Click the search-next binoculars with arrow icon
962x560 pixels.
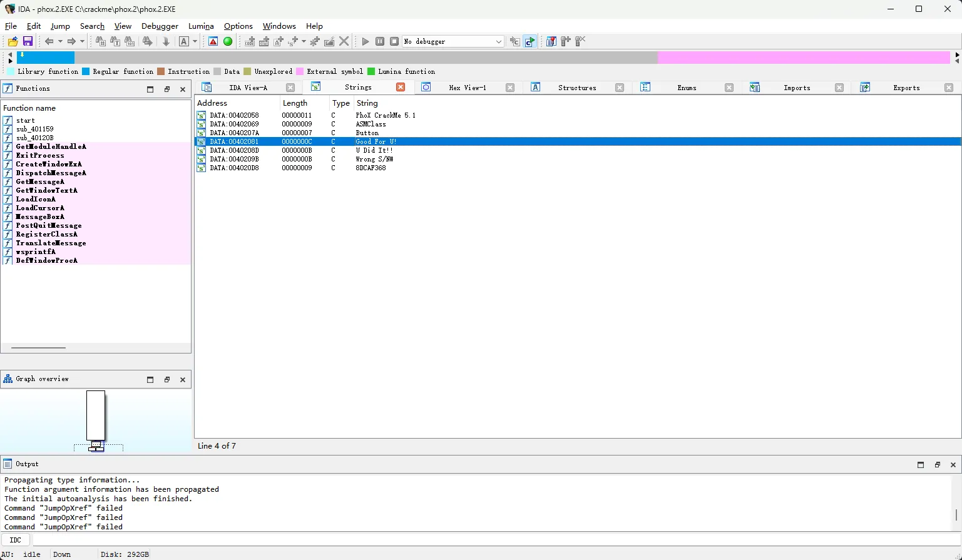[148, 41]
